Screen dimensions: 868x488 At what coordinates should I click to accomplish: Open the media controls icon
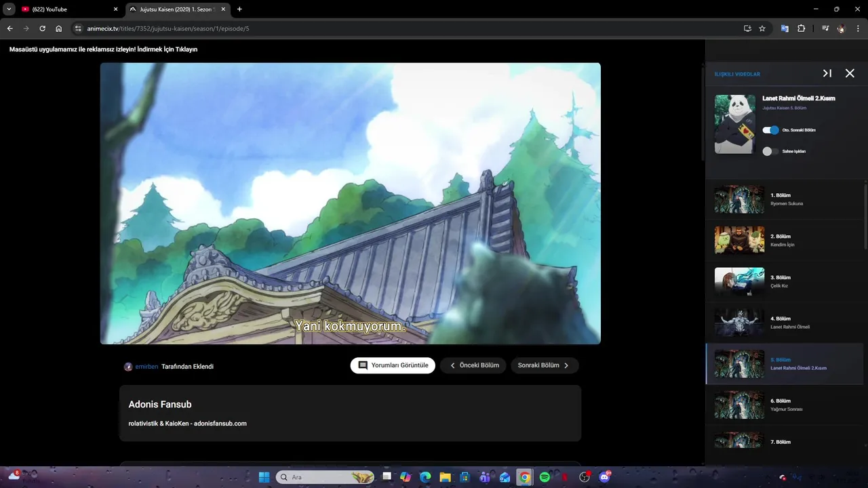[825, 28]
